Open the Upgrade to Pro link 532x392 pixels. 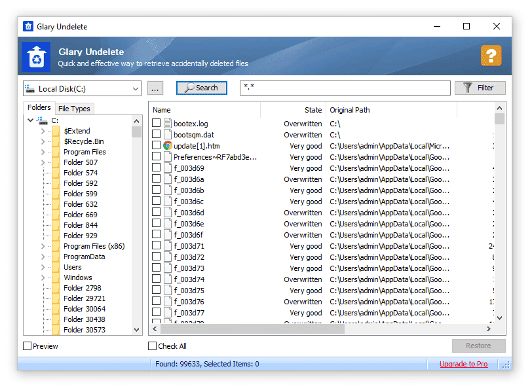click(x=463, y=365)
